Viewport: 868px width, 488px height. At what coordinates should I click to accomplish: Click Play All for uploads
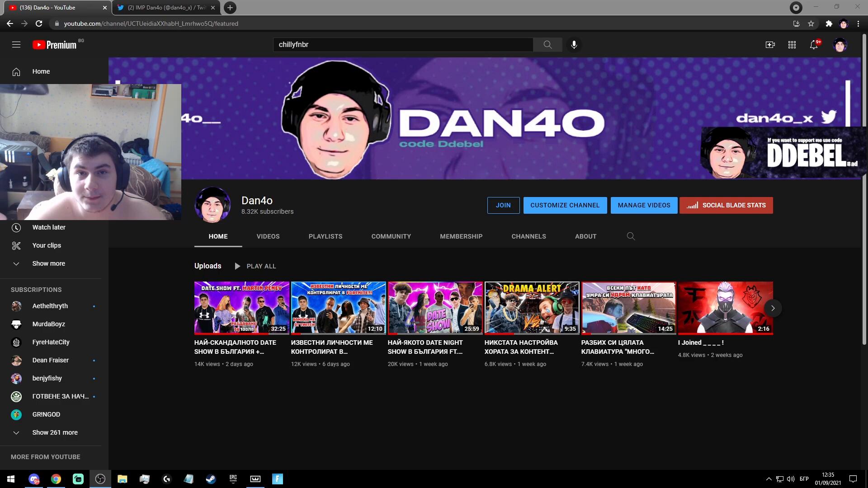coord(255,266)
